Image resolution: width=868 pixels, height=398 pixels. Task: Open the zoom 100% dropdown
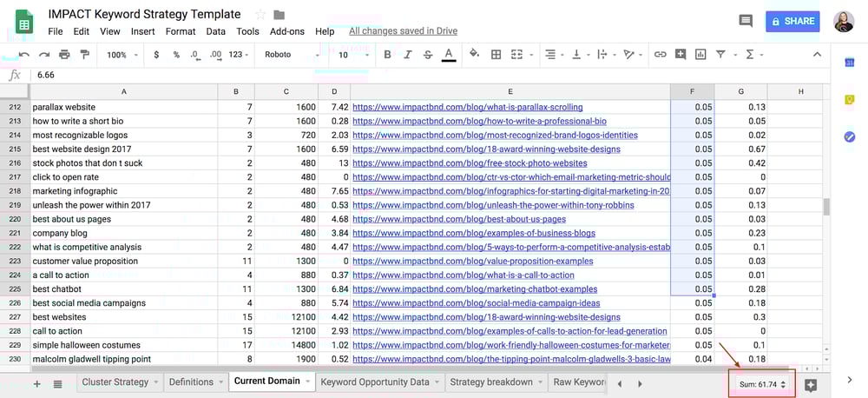[122, 55]
